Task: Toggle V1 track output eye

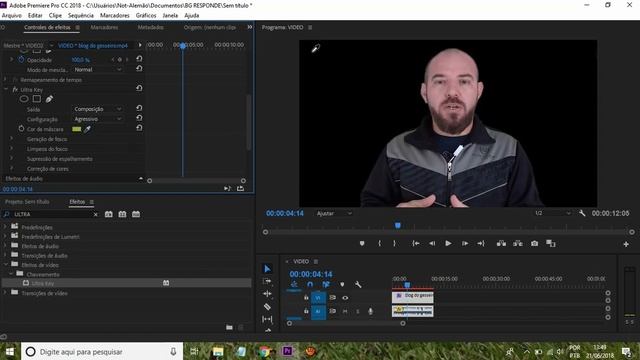Action: pos(345,298)
